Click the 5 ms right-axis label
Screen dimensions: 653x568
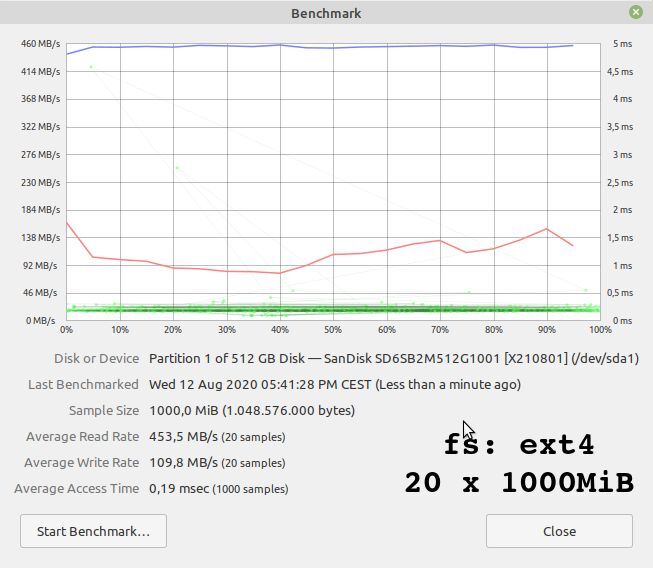[x=622, y=44]
